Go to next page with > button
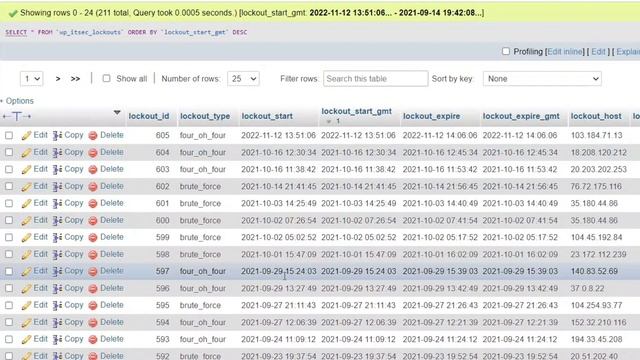 pos(58,79)
